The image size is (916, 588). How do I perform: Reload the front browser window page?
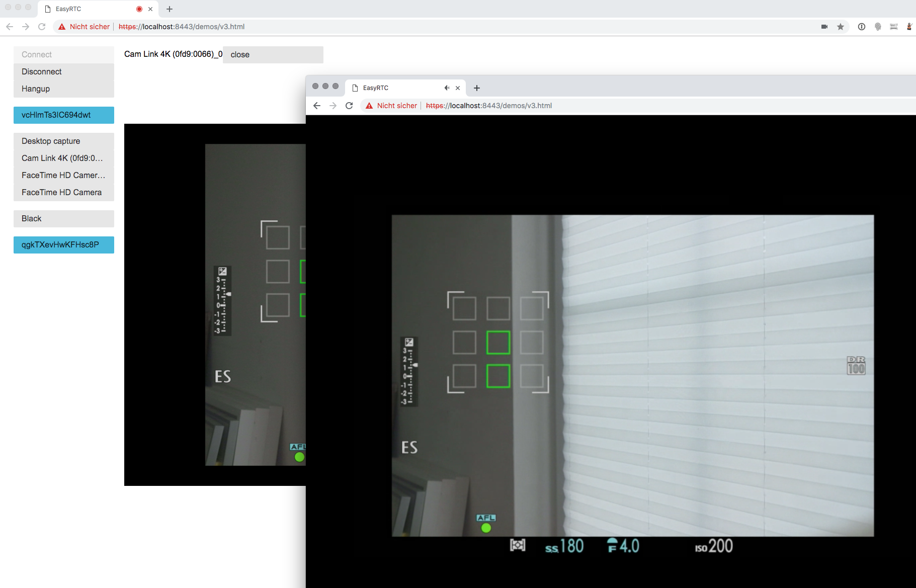(x=349, y=106)
